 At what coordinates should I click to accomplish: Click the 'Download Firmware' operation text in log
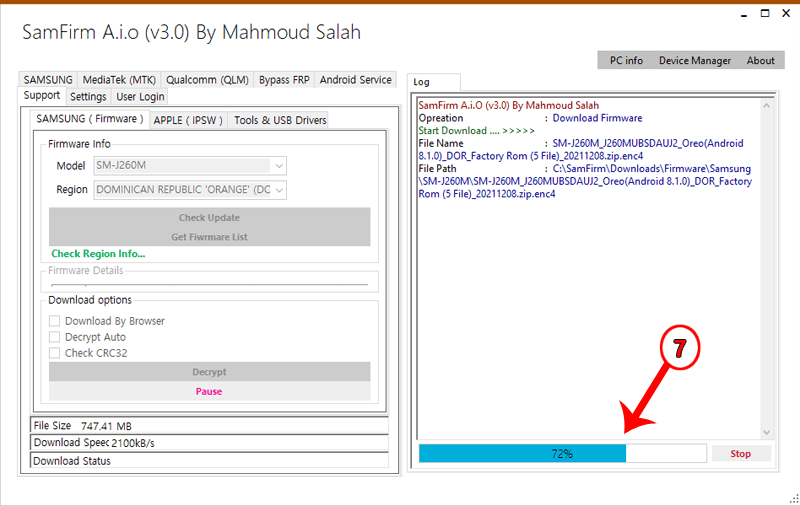click(597, 118)
